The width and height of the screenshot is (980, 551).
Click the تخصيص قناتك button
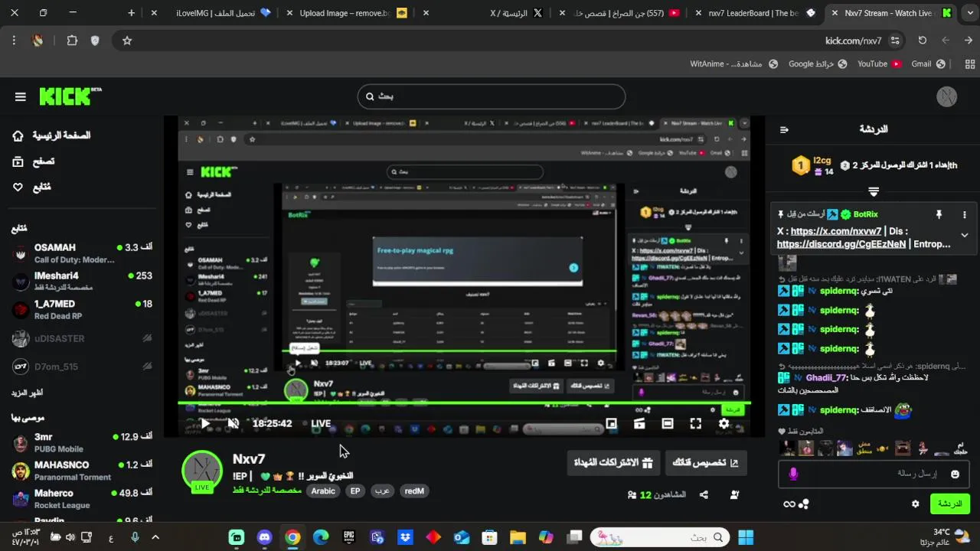tap(705, 462)
